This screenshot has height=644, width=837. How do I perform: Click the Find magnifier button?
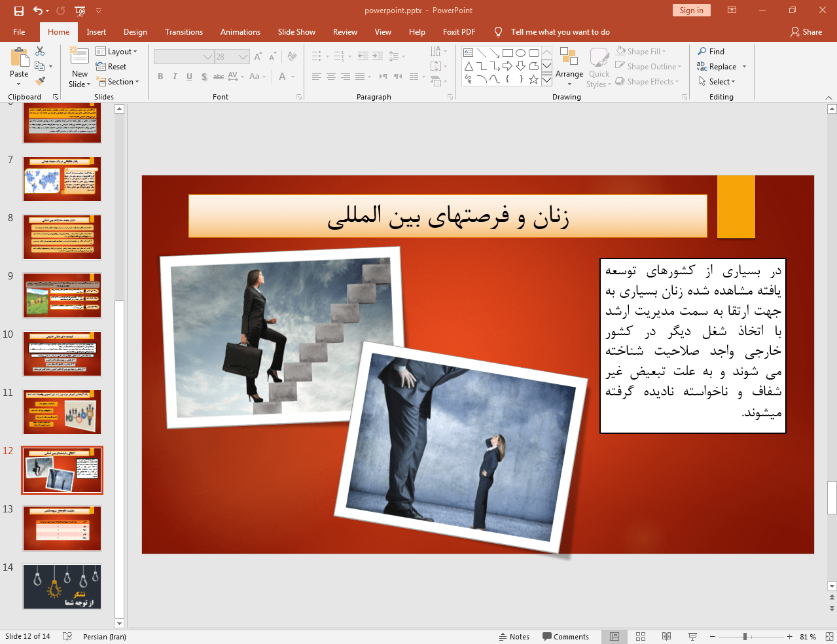711,51
